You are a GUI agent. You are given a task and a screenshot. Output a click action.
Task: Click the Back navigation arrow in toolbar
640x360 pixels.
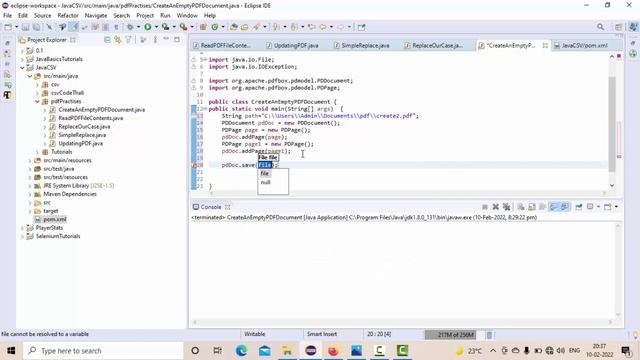click(323, 27)
